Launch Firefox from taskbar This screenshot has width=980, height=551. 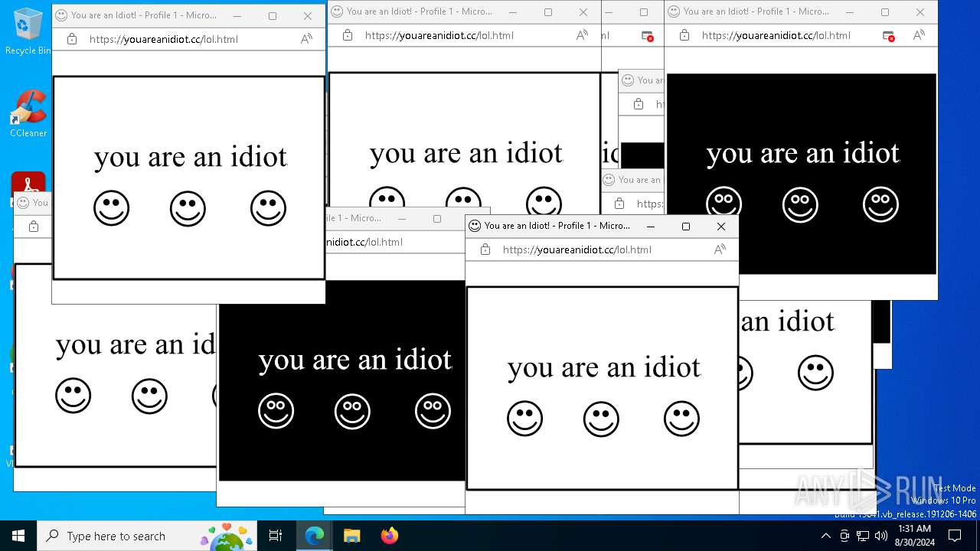[389, 536]
